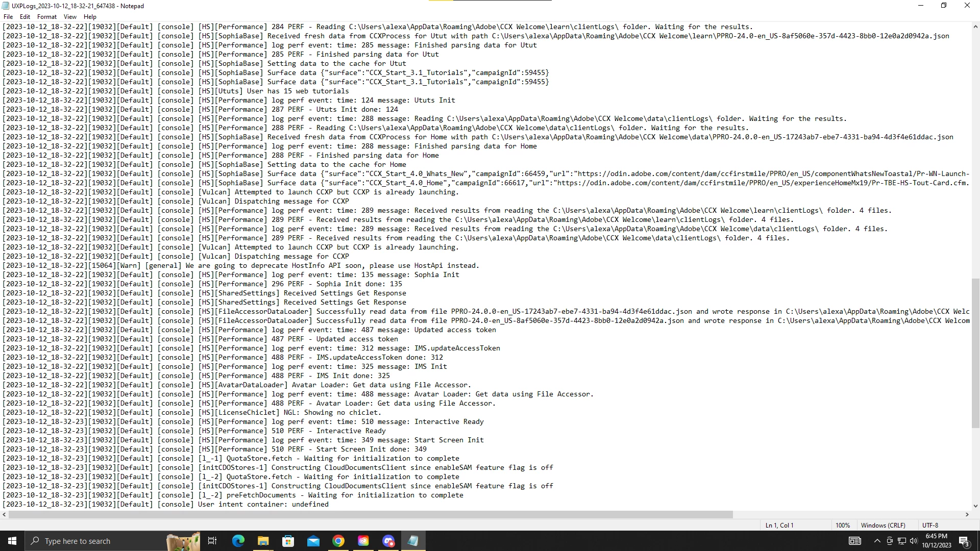Image resolution: width=980 pixels, height=551 pixels.
Task: Switch to Notepad taskbar icon
Action: point(413,541)
